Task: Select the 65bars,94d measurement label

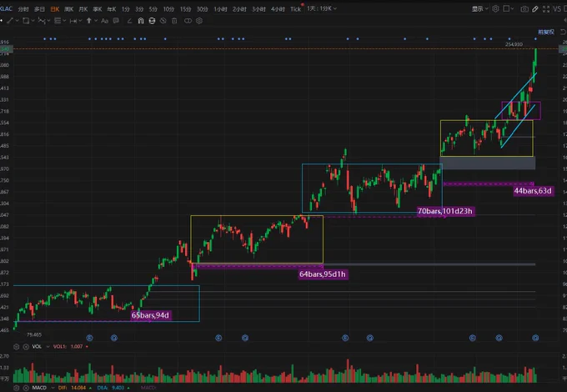Action: (150, 315)
